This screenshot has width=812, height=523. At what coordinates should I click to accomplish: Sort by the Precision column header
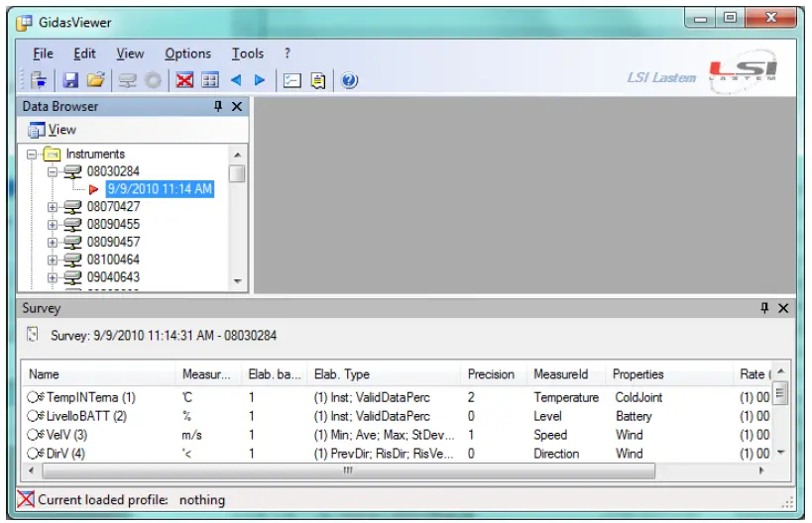494,374
